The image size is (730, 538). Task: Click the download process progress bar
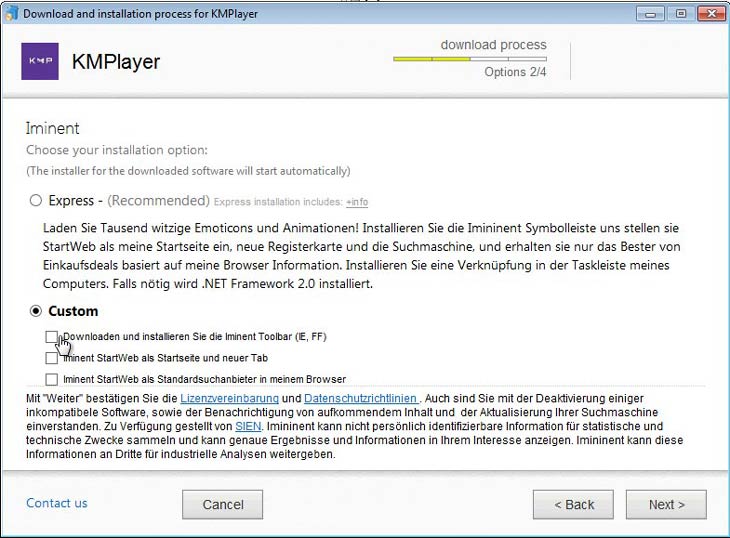pos(470,59)
